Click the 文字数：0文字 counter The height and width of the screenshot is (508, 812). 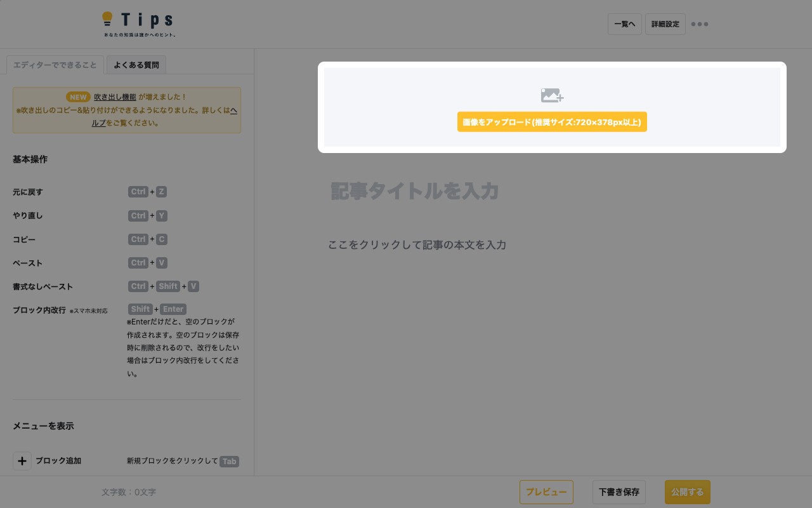pos(129,492)
